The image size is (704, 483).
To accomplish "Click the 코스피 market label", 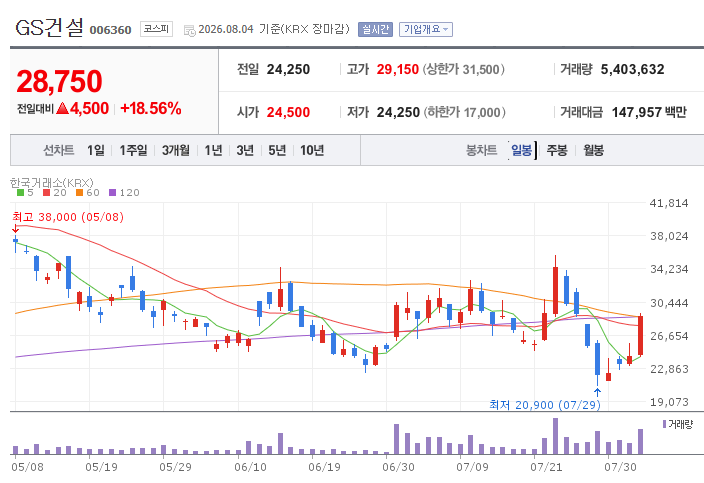I will pyautogui.click(x=156, y=29).
